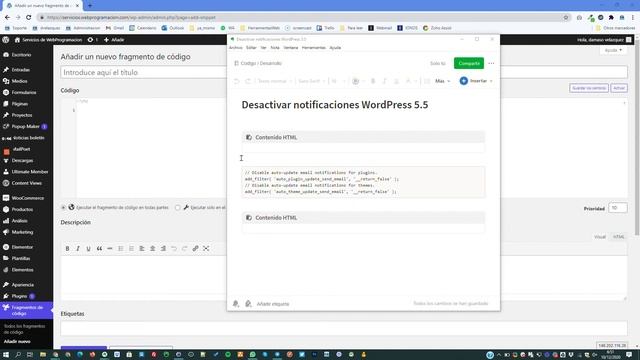Screen dimensions: 640x360
Task: Open Herramientas menu in Evernote
Action: point(313,48)
